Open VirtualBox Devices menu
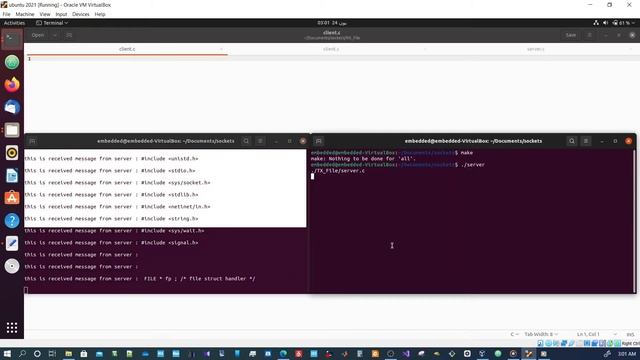The image size is (640, 360). 81,14
